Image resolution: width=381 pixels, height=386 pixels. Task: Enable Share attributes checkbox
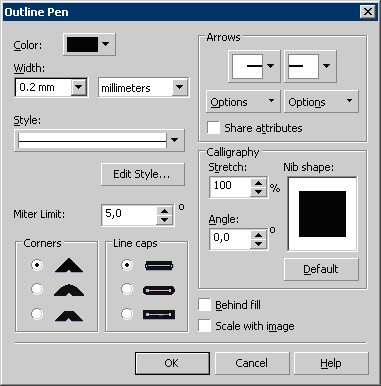coord(213,128)
